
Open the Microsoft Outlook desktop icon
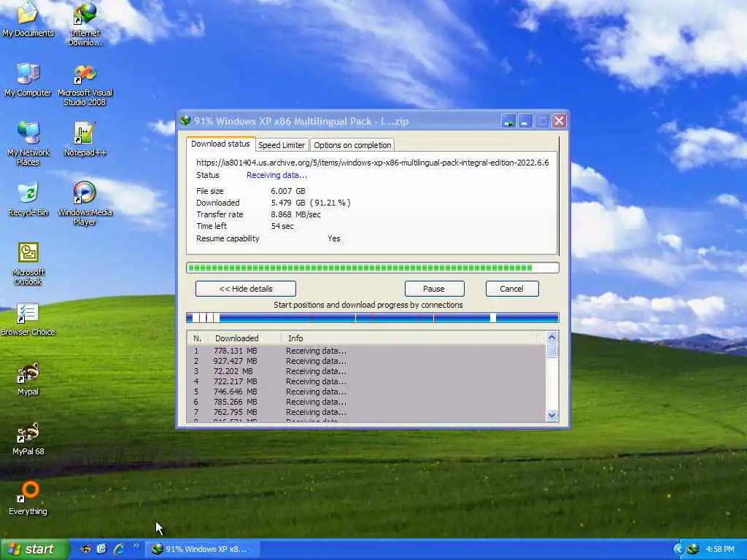(28, 264)
